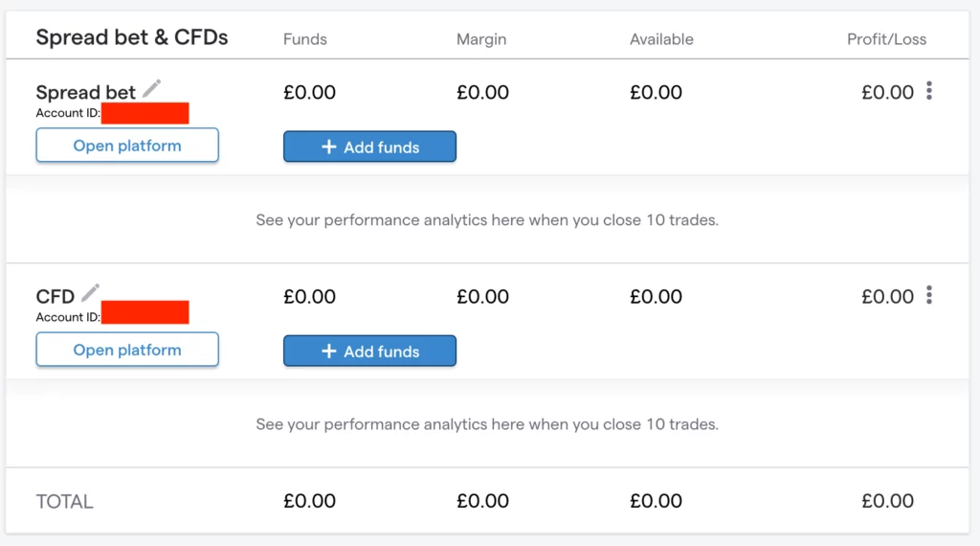Click the CFD performance analytics message

(487, 423)
